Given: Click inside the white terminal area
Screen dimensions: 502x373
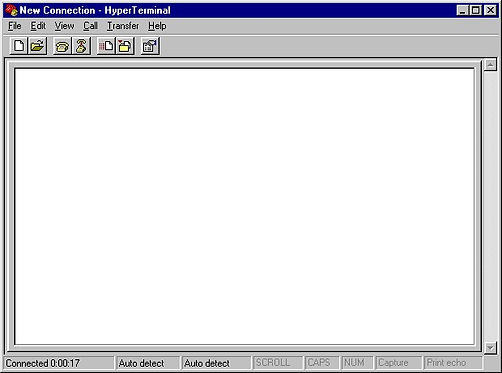Looking at the screenshot, I should pos(244,206).
